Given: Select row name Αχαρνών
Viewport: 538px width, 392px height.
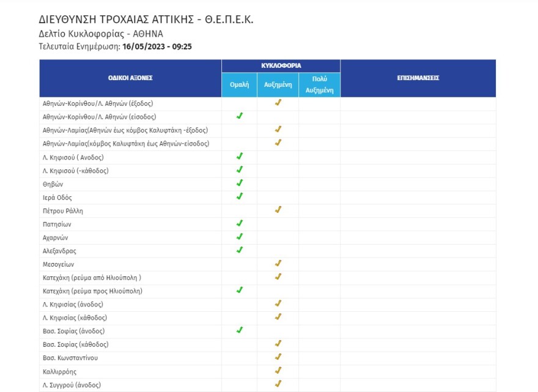Looking at the screenshot, I should tap(55, 238).
